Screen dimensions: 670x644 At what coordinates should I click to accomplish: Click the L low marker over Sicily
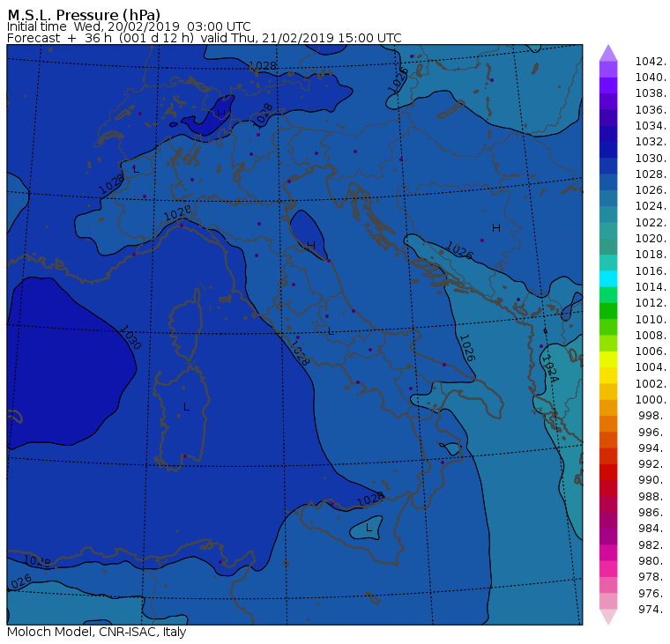(368, 528)
